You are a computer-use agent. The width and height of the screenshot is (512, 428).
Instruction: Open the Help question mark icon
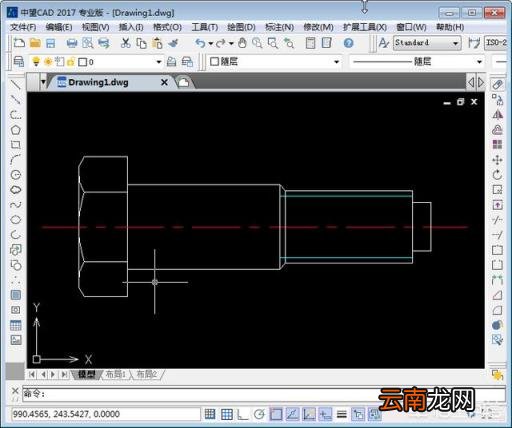pyautogui.click(x=348, y=43)
